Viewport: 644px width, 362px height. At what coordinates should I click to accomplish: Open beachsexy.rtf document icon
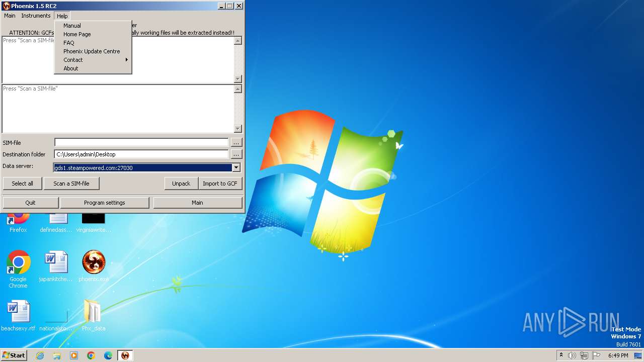pyautogui.click(x=18, y=315)
